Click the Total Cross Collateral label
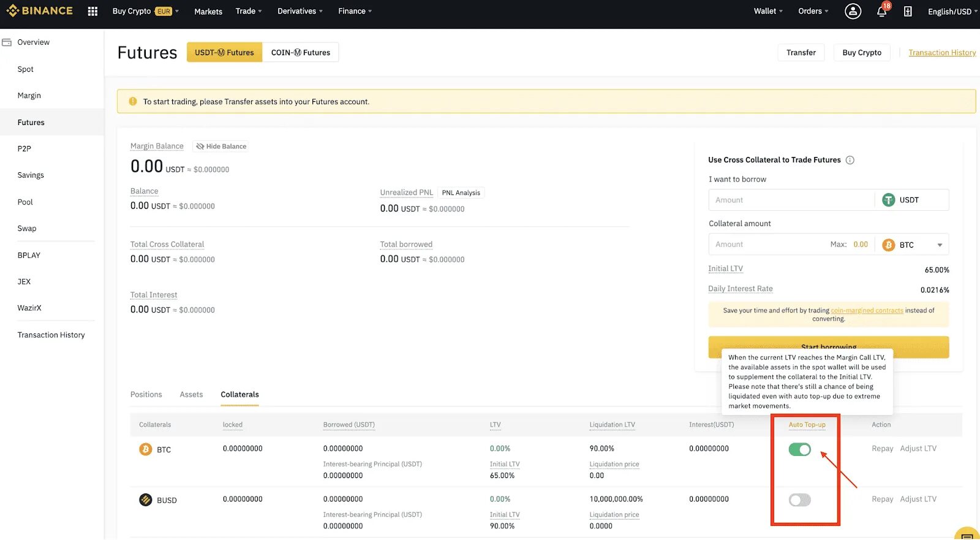The height and width of the screenshot is (540, 980). pyautogui.click(x=167, y=244)
